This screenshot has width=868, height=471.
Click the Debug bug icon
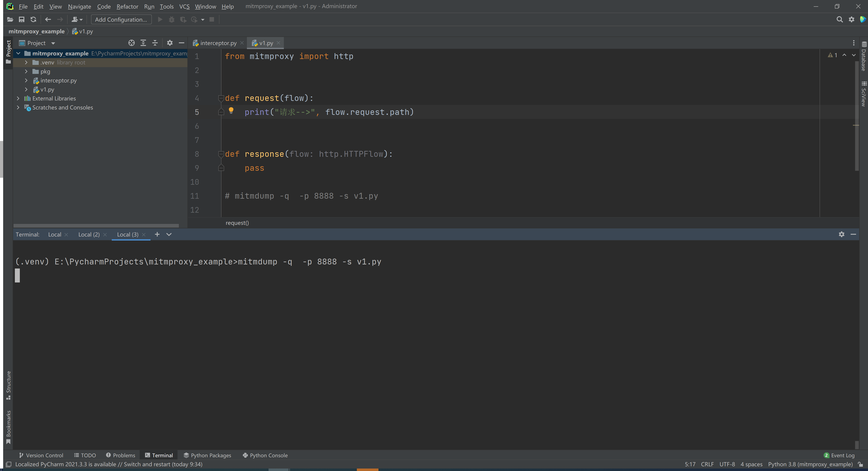point(172,20)
